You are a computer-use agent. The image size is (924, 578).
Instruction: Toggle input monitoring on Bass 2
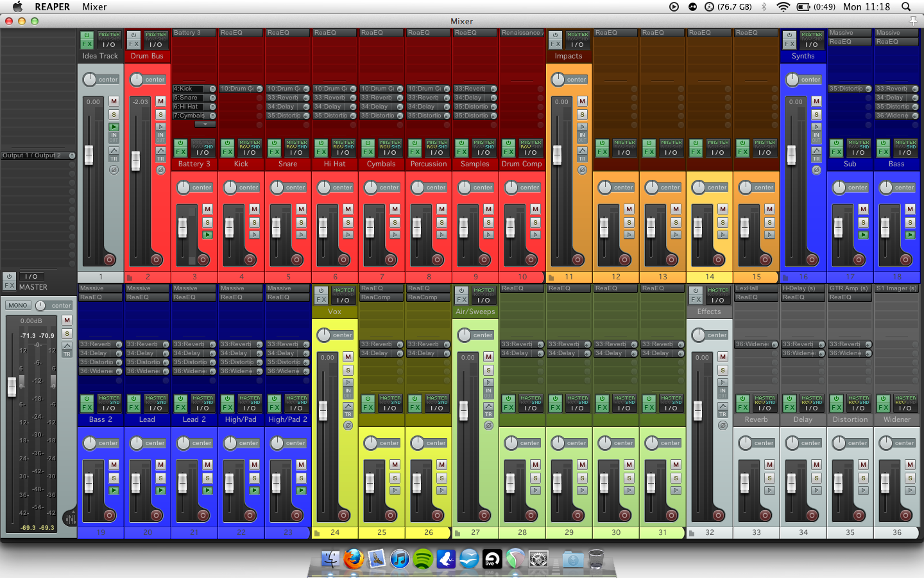point(114,491)
